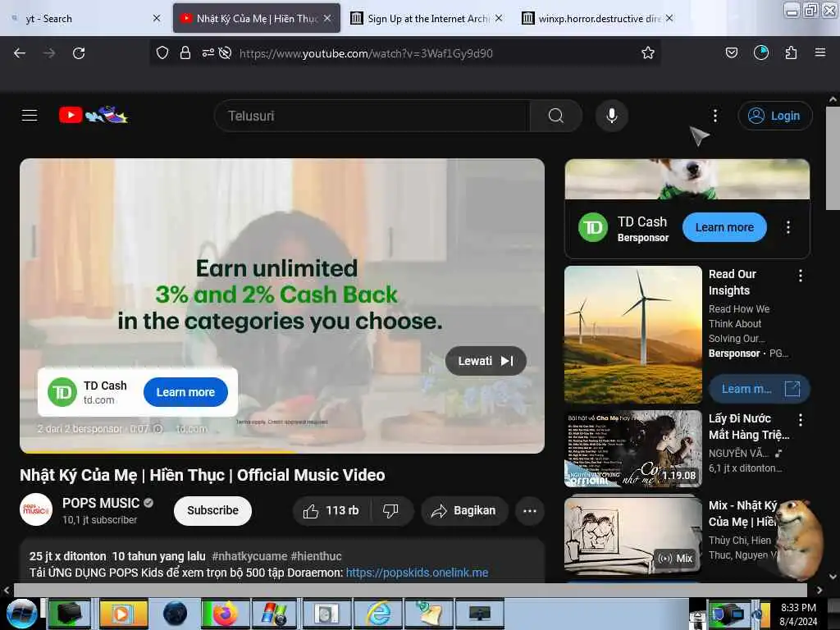Open POPS MUSIC channel name

click(101, 503)
